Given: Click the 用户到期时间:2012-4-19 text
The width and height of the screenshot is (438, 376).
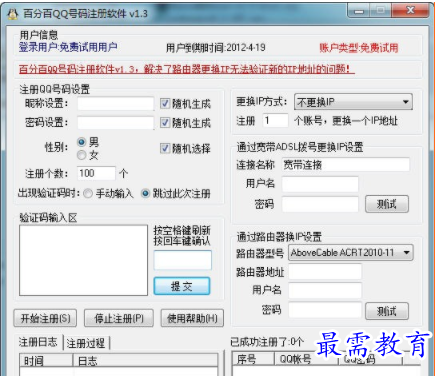Looking at the screenshot, I should pyautogui.click(x=216, y=48).
